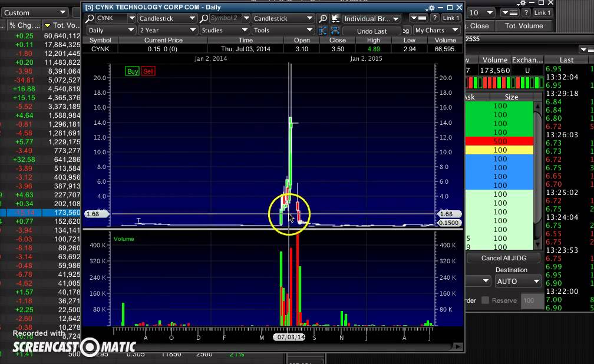
Task: Click the Undo Last button
Action: (x=372, y=31)
